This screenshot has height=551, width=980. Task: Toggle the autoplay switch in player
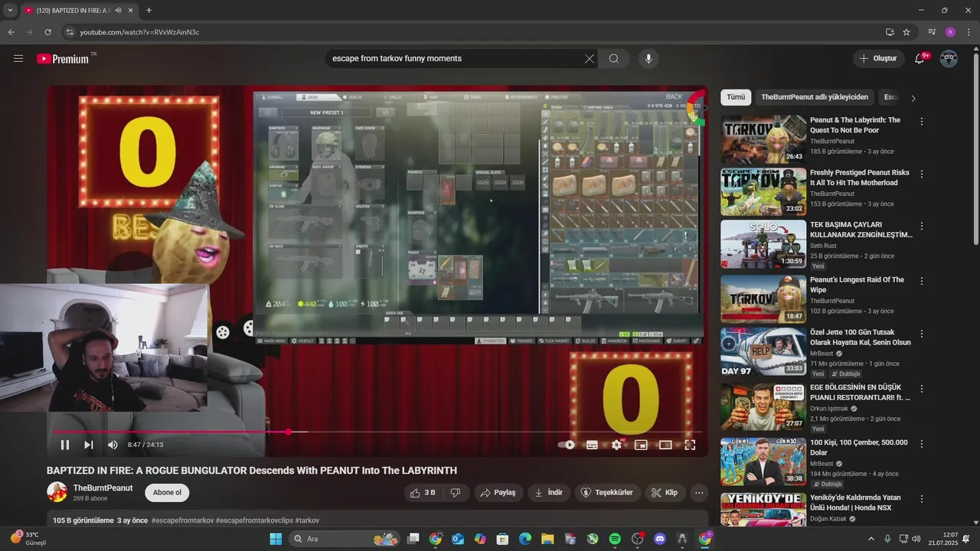567,445
